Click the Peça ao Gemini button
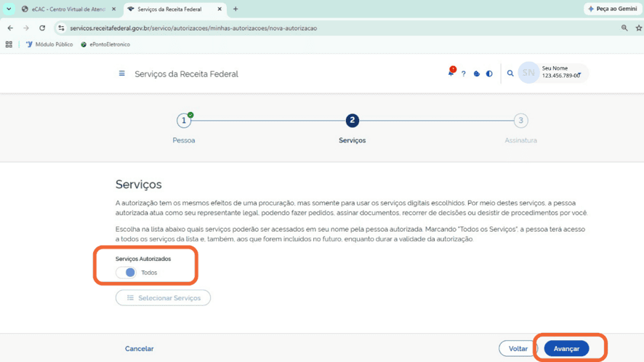The width and height of the screenshot is (644, 362). (x=612, y=9)
